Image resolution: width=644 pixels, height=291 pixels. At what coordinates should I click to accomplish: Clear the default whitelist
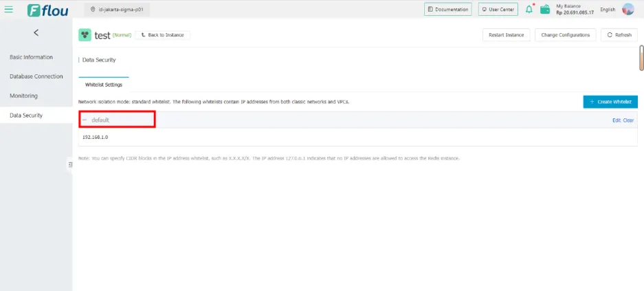(628, 120)
